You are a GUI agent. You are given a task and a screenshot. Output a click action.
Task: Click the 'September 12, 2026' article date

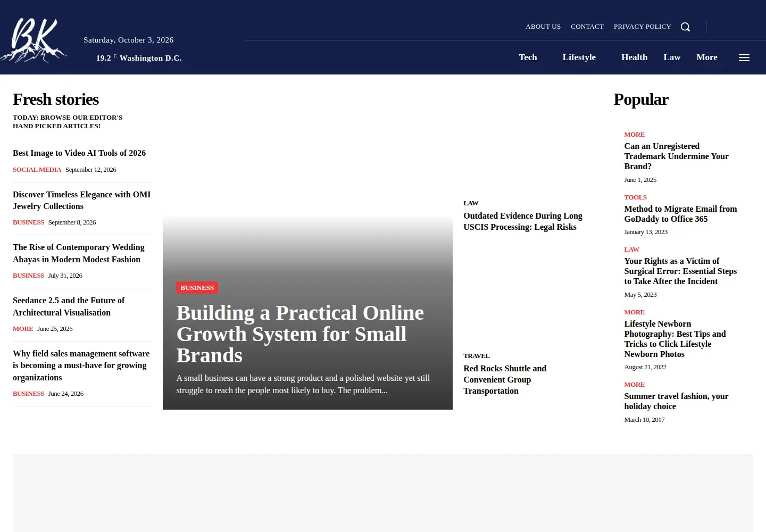91,170
